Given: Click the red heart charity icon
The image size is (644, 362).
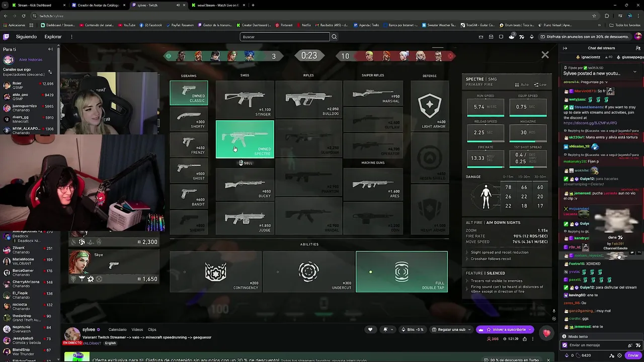Looking at the screenshot, I should click(x=547, y=333).
